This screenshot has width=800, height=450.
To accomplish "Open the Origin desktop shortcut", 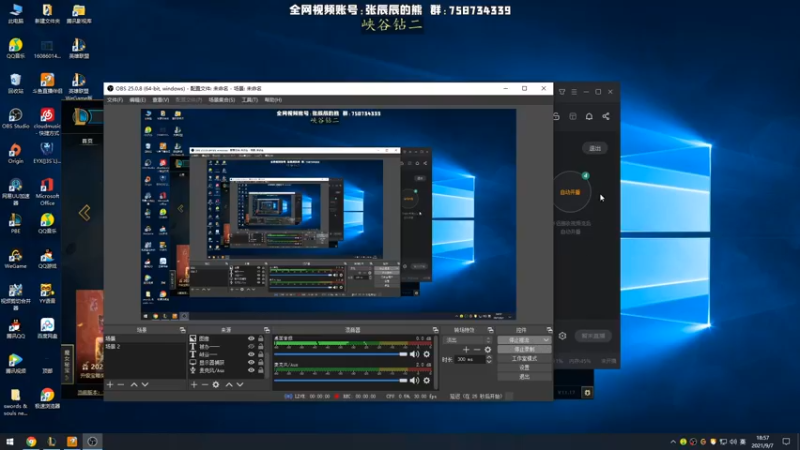I will (x=15, y=153).
